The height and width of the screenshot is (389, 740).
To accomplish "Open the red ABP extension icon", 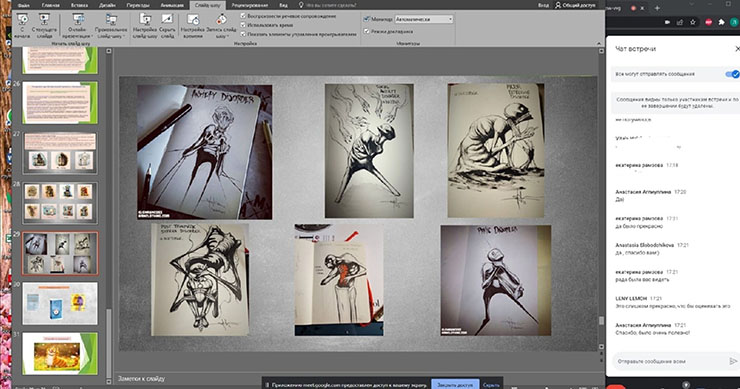I will coord(708,22).
